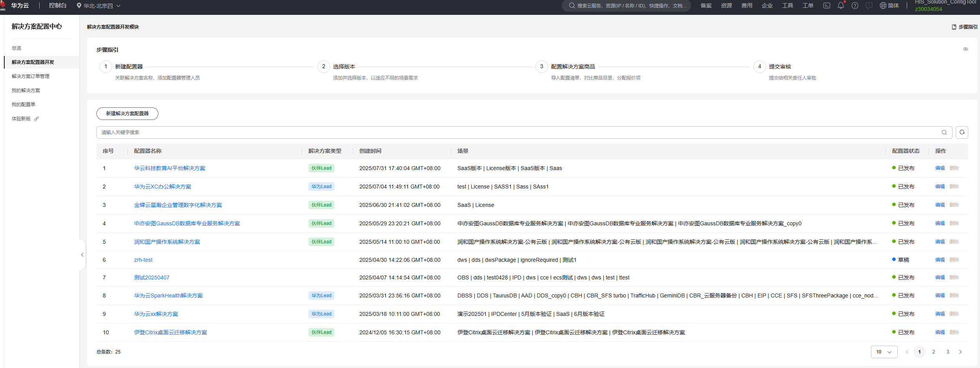Open the notifications bell
The image size is (980, 368).
841,5
